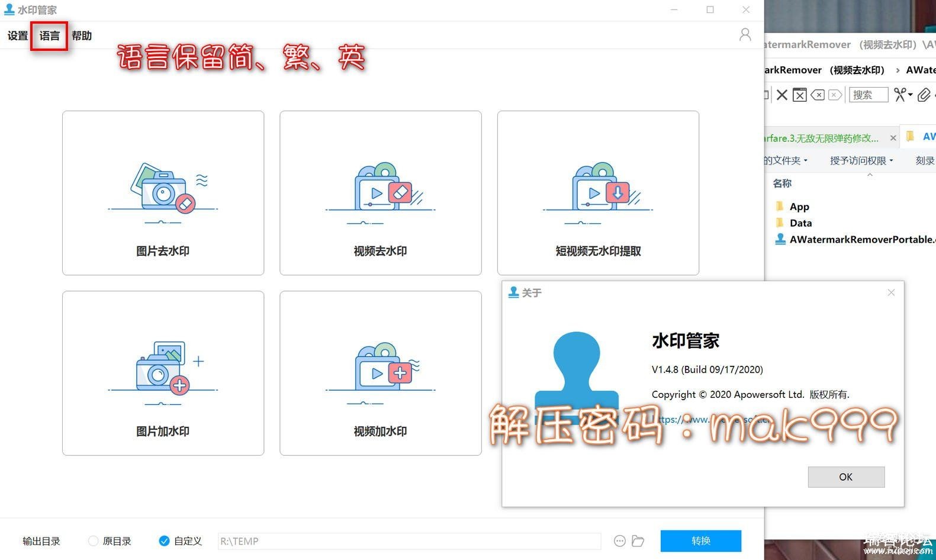The width and height of the screenshot is (936, 560).
Task: Open 图片去水印 image watermark removal card
Action: coord(163,192)
